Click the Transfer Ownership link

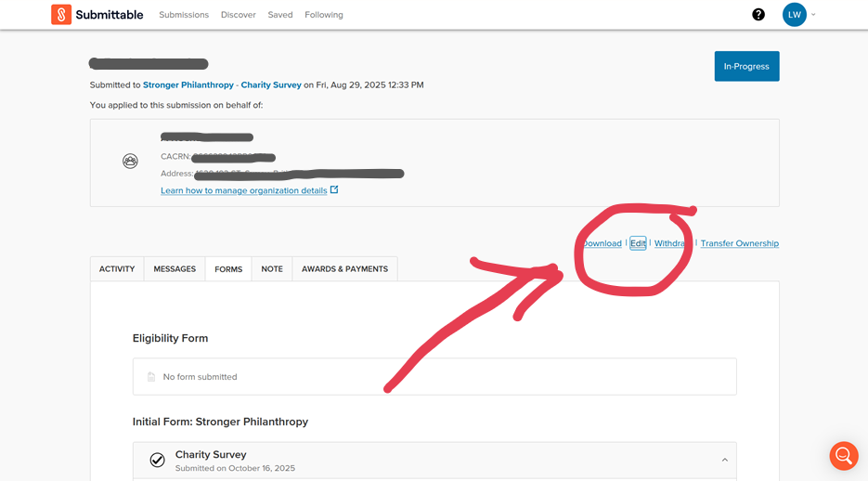pyautogui.click(x=739, y=243)
